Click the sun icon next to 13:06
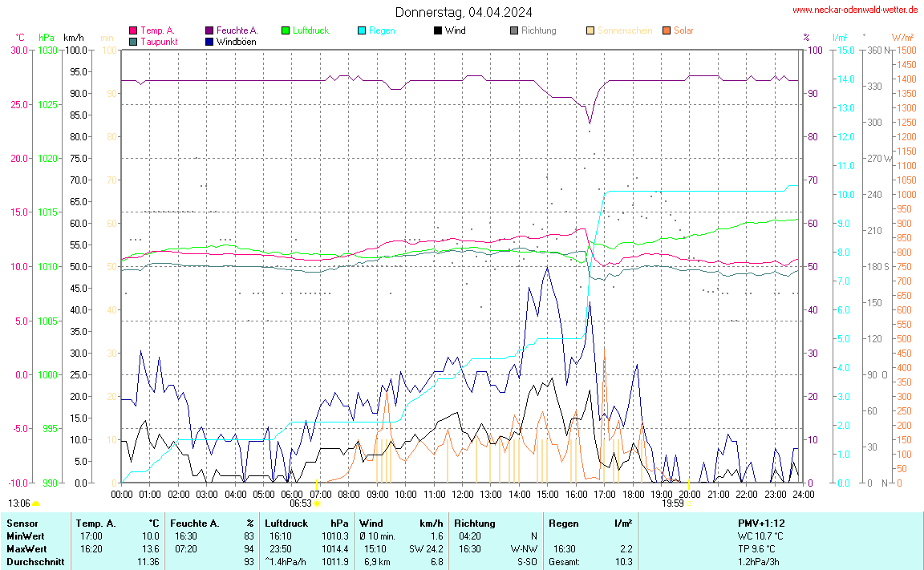Viewport: 924px width, 570px height. tap(36, 503)
